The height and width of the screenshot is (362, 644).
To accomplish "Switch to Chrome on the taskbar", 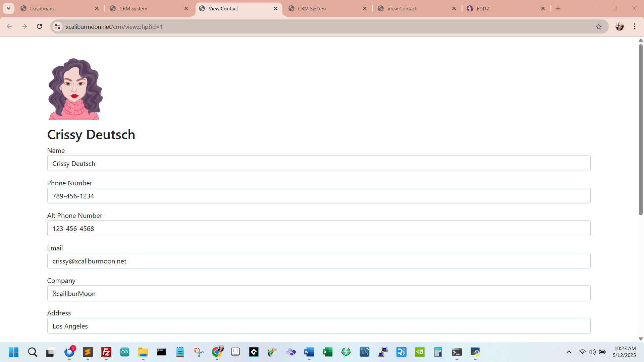I will coord(217,352).
